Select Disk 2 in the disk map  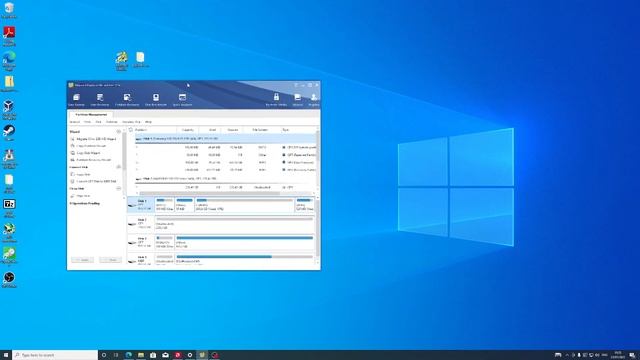coord(141,223)
